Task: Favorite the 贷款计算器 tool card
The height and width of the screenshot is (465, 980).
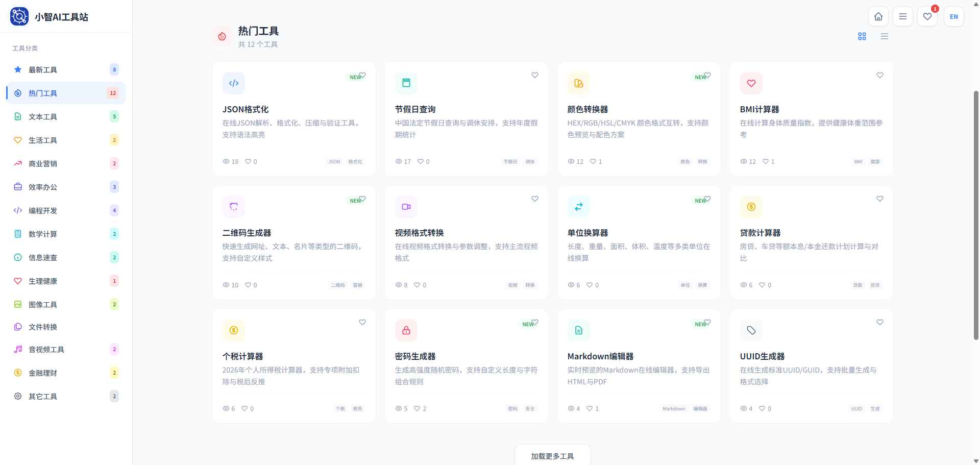Action: [x=880, y=199]
